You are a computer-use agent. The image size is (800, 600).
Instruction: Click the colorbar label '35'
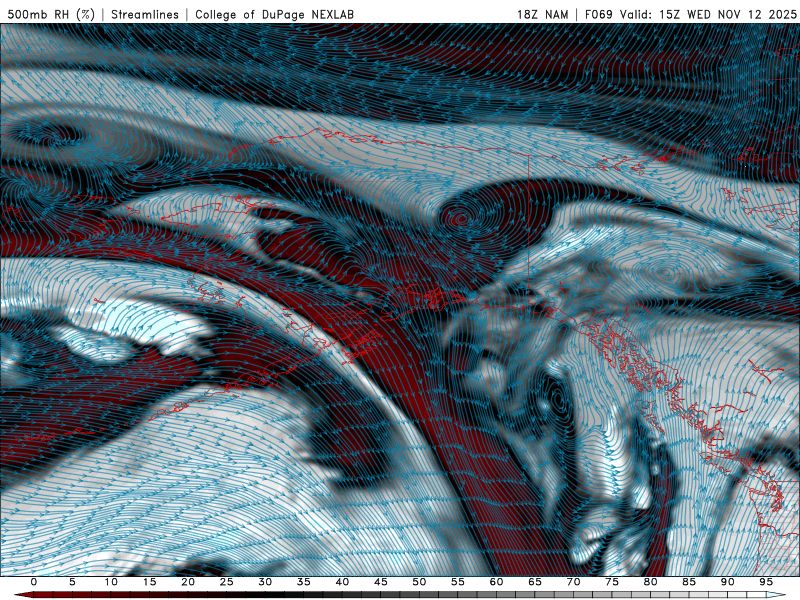304,582
